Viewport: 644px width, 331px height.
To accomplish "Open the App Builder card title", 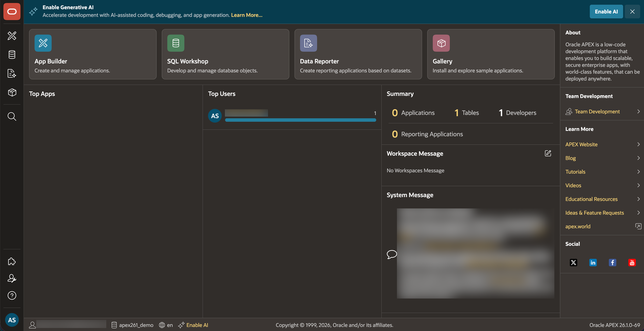I will 51,61.
